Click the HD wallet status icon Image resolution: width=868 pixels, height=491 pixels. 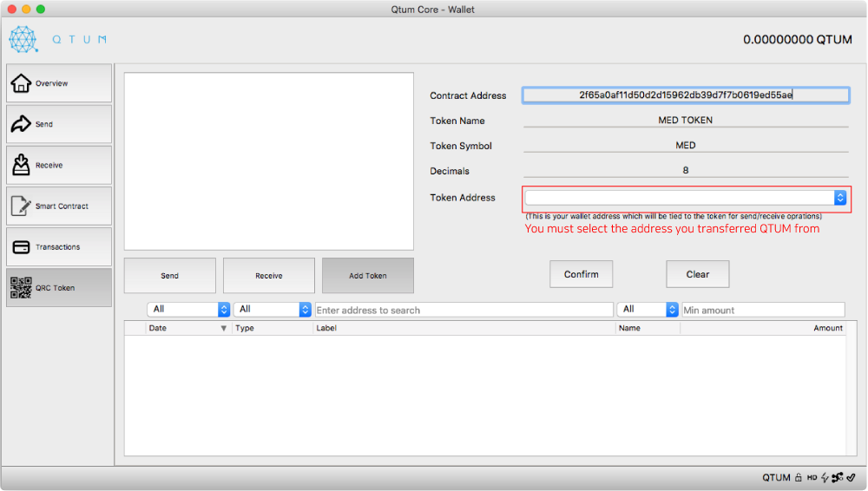812,477
